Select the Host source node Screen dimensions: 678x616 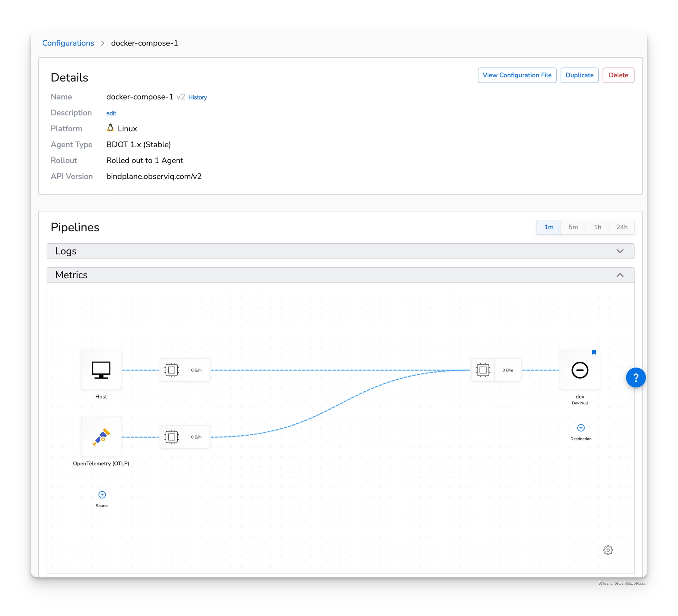click(101, 370)
